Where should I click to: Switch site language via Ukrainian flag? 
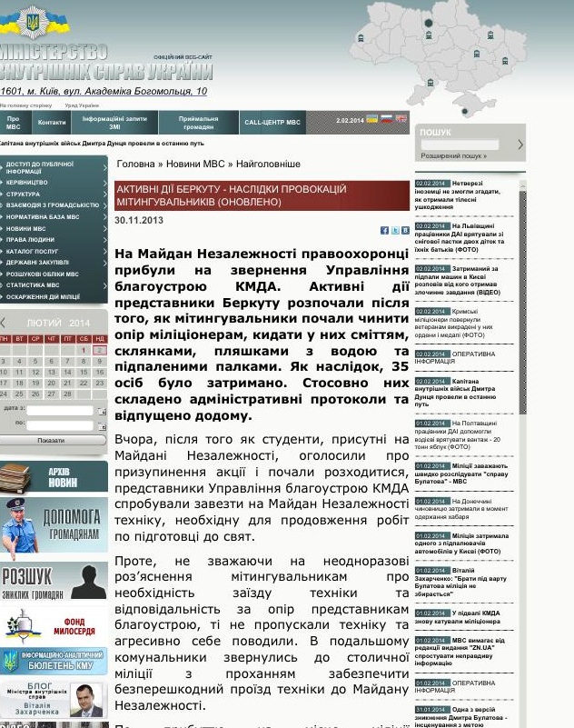(372, 120)
